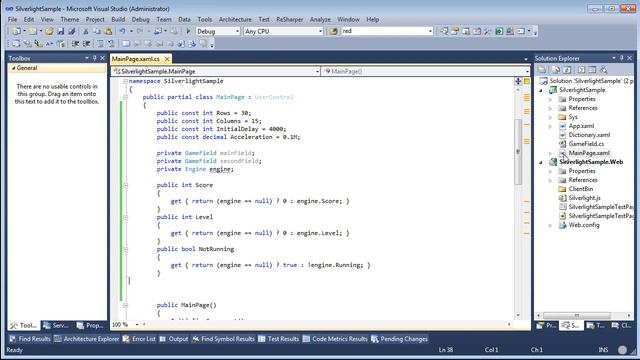Open the Pending Changes window

[x=399, y=339]
